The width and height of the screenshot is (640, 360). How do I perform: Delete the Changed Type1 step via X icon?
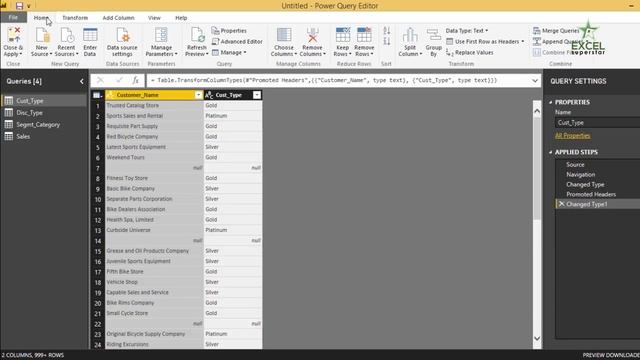[x=561, y=204]
